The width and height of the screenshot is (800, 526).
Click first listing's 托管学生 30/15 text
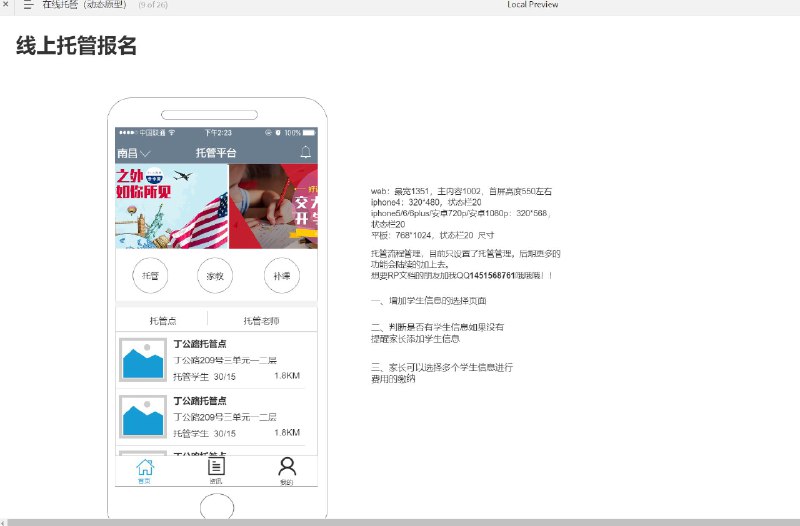point(204,377)
